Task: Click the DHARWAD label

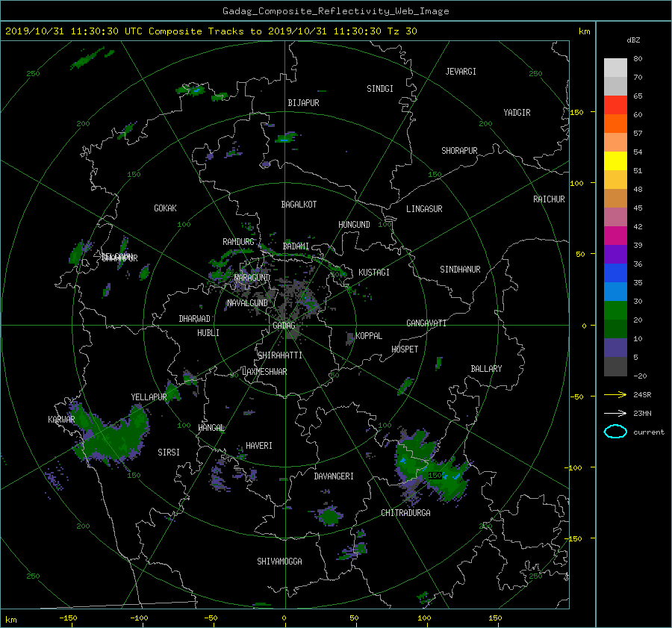Action: tap(194, 319)
